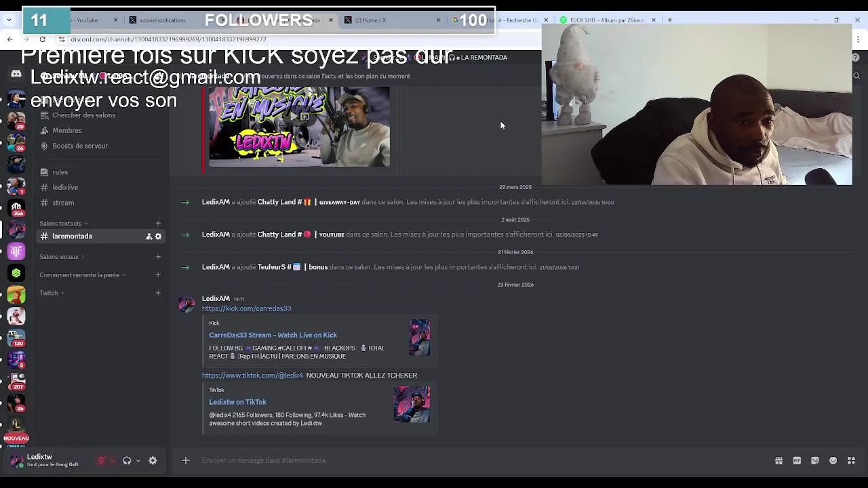
Task: Open the server with the 130 badge
Action: pyautogui.click(x=16, y=338)
